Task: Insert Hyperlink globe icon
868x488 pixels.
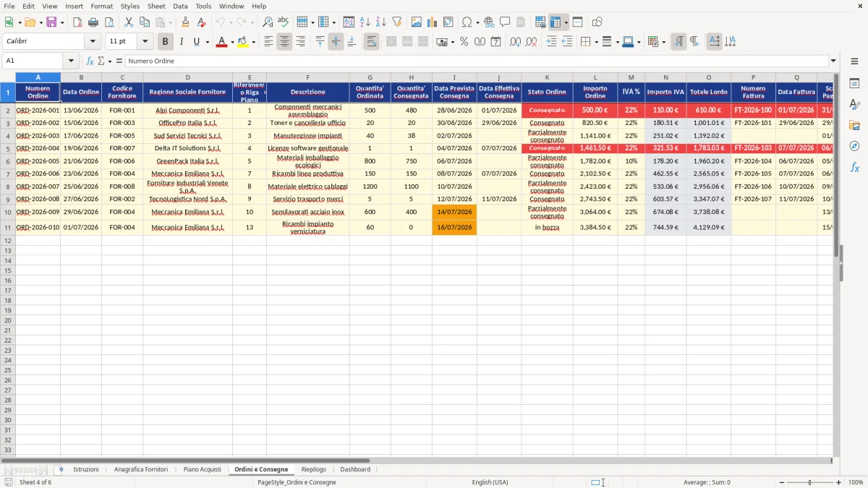Action: 489,22
